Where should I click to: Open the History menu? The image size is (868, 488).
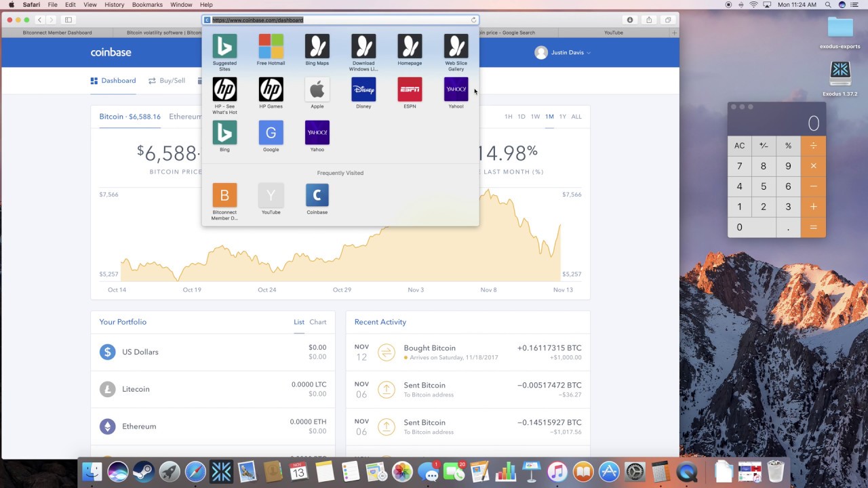pos(114,5)
